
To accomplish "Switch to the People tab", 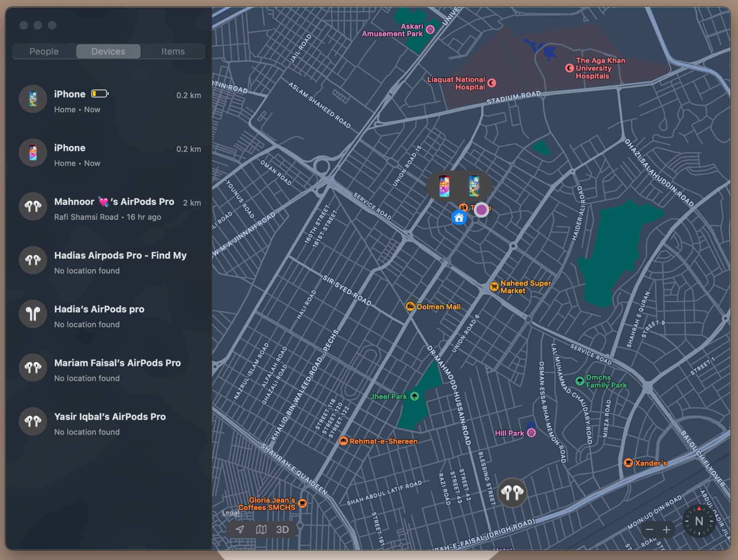I will 44,51.
